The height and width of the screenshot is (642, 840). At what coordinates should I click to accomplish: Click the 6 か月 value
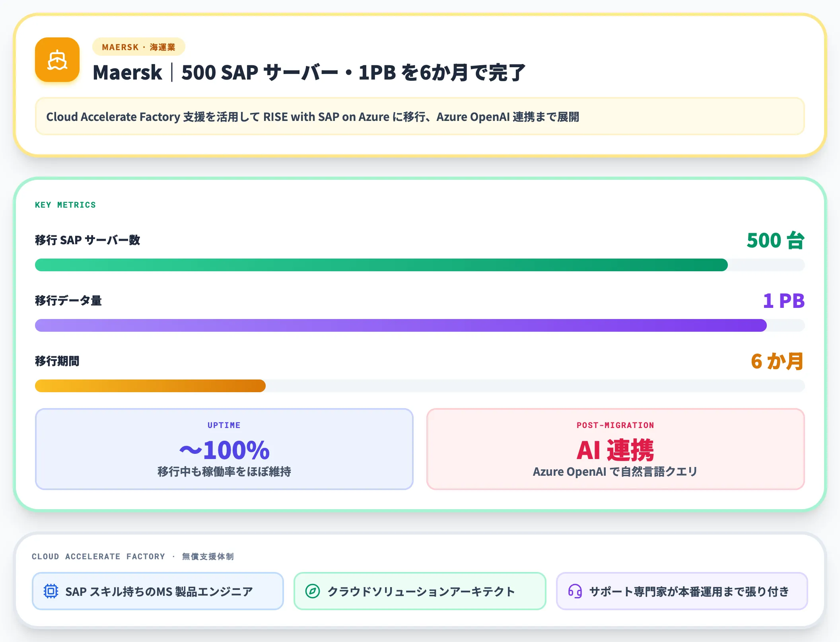tap(778, 361)
